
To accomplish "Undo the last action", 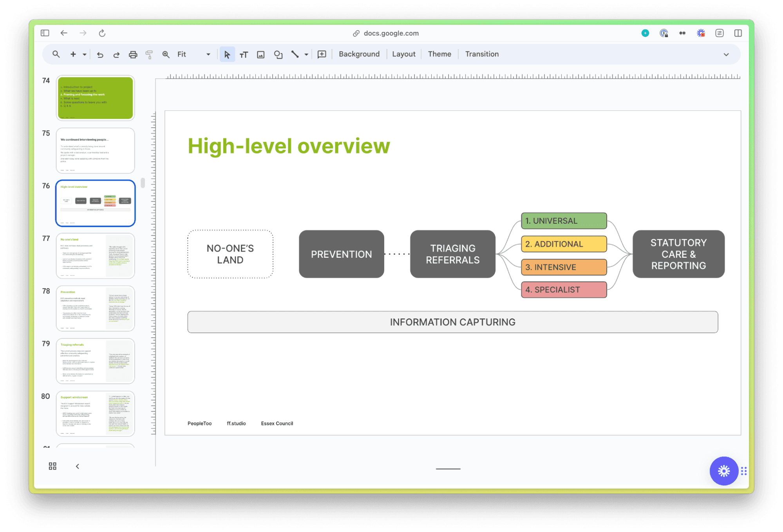I will tap(100, 55).
